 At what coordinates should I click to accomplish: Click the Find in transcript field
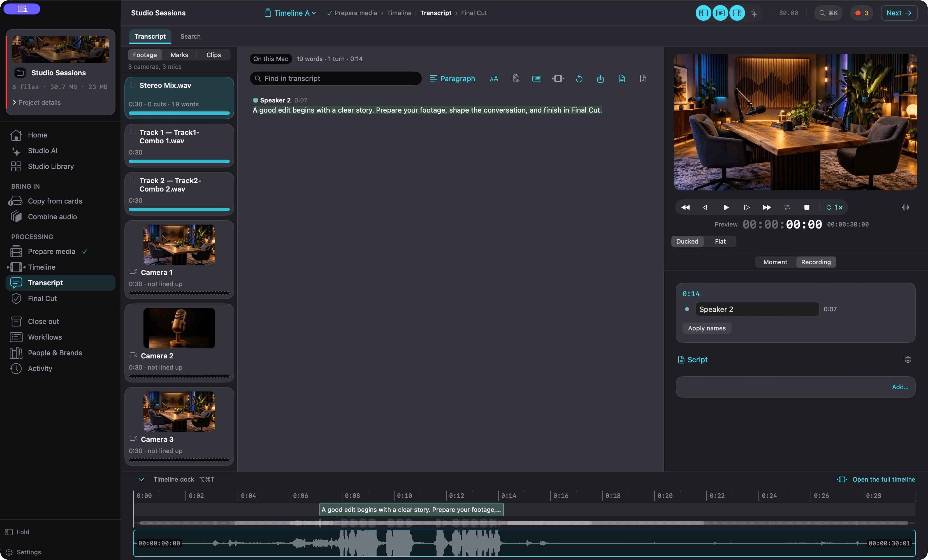click(x=336, y=78)
